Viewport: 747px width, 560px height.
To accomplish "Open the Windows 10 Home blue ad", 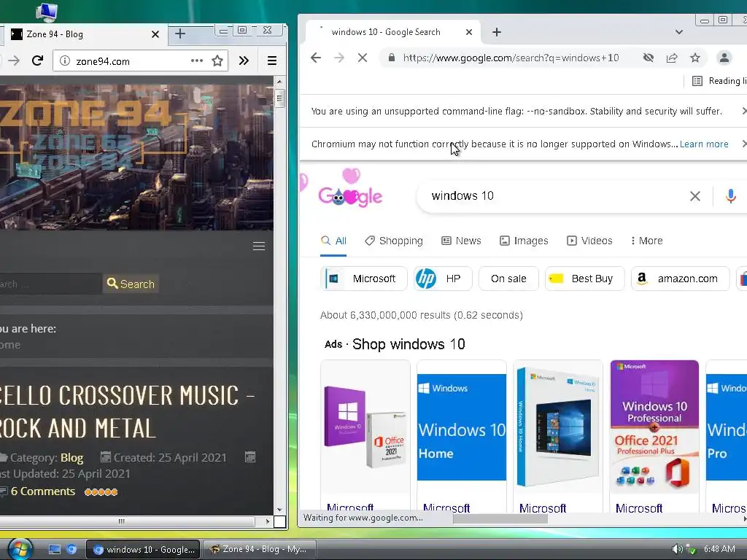I will (x=461, y=427).
